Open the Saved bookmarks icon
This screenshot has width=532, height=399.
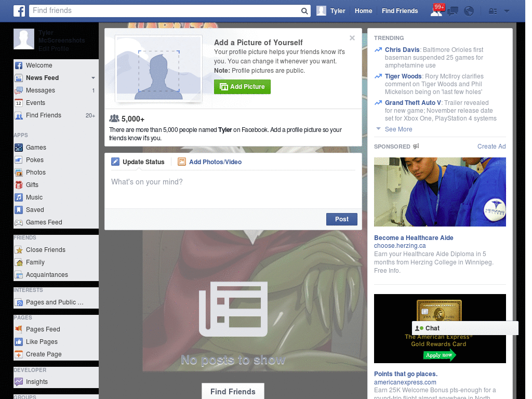tap(18, 209)
